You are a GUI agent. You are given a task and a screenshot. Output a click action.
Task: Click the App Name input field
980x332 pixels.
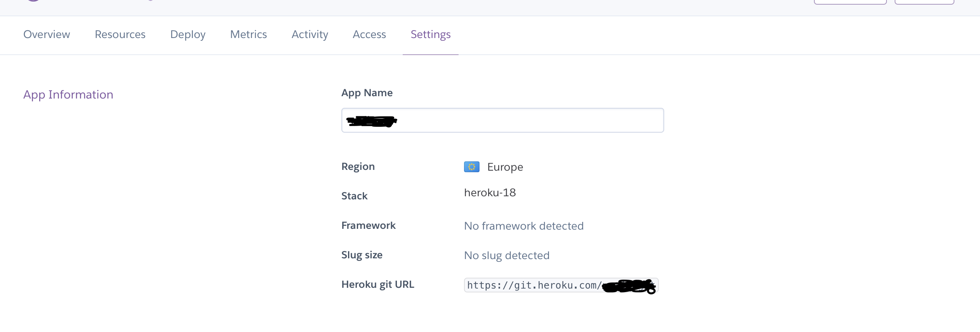coord(502,120)
